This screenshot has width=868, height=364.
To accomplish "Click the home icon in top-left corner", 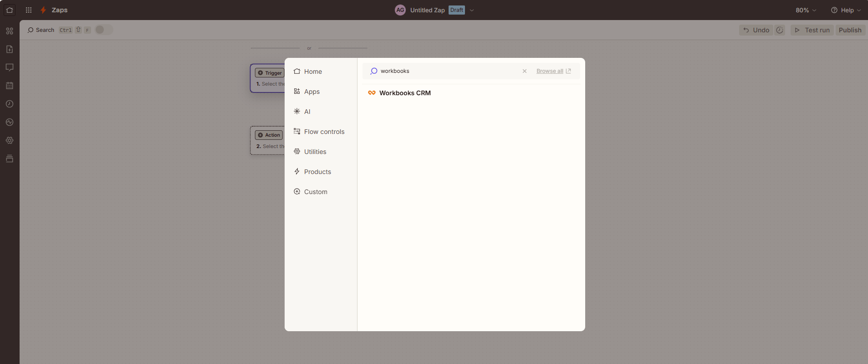I will [10, 10].
